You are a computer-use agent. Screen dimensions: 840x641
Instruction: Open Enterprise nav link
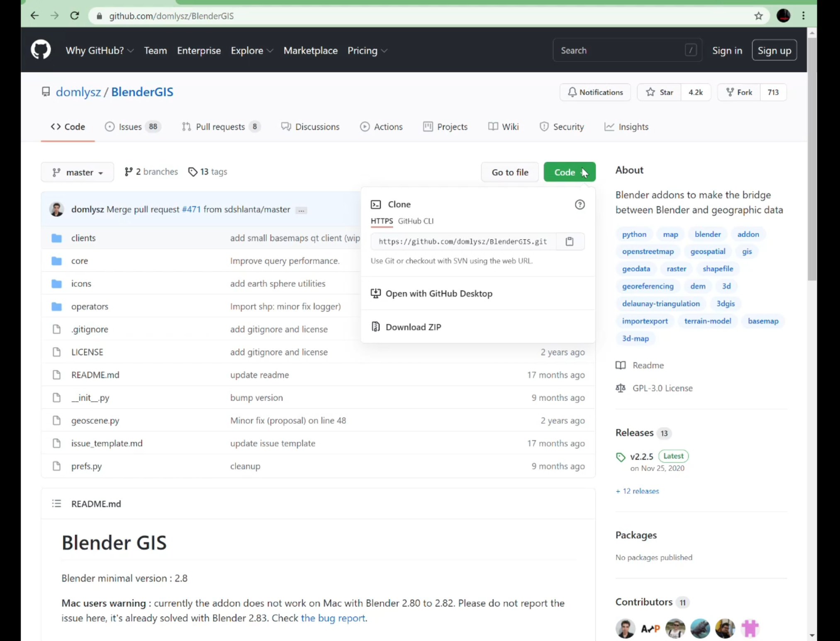click(x=199, y=51)
